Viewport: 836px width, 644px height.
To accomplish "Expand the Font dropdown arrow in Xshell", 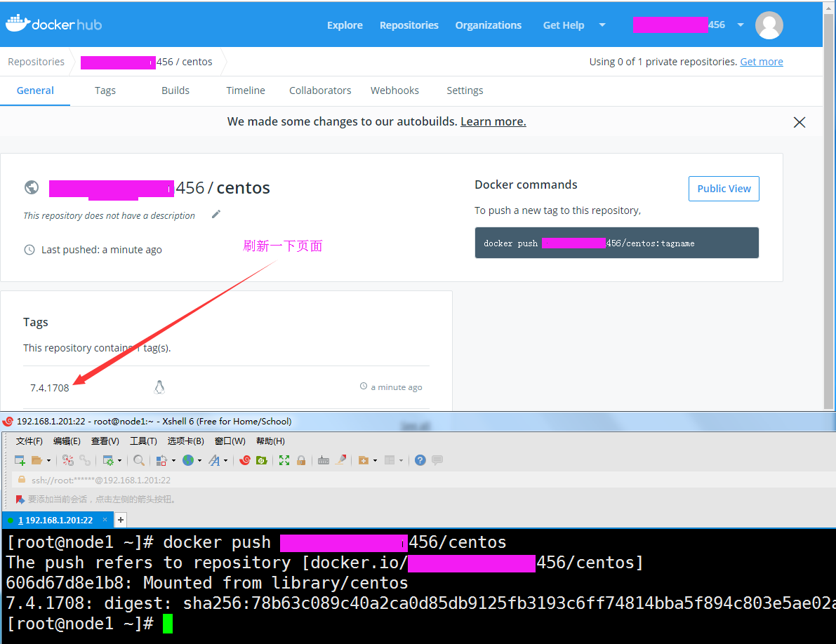I will 225,461.
